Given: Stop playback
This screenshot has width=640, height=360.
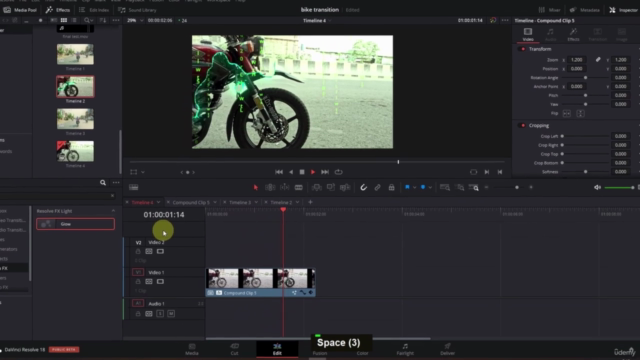Looking at the screenshot, I should point(302,172).
